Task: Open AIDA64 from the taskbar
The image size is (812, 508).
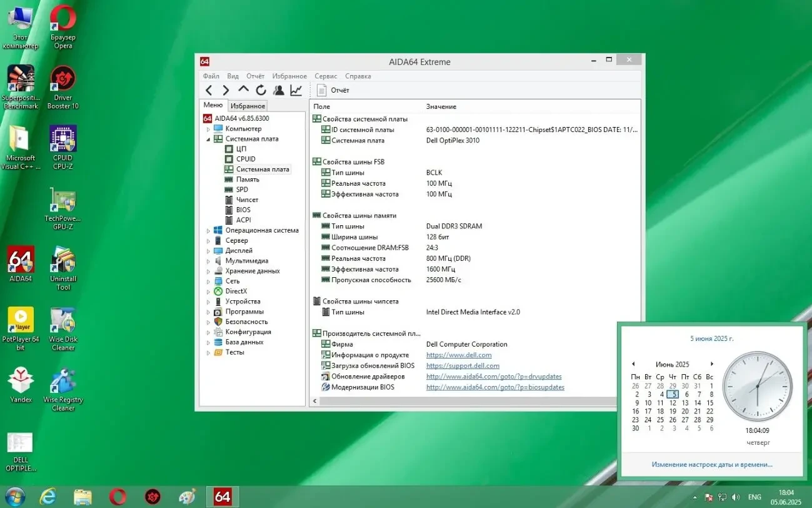Action: pos(223,496)
